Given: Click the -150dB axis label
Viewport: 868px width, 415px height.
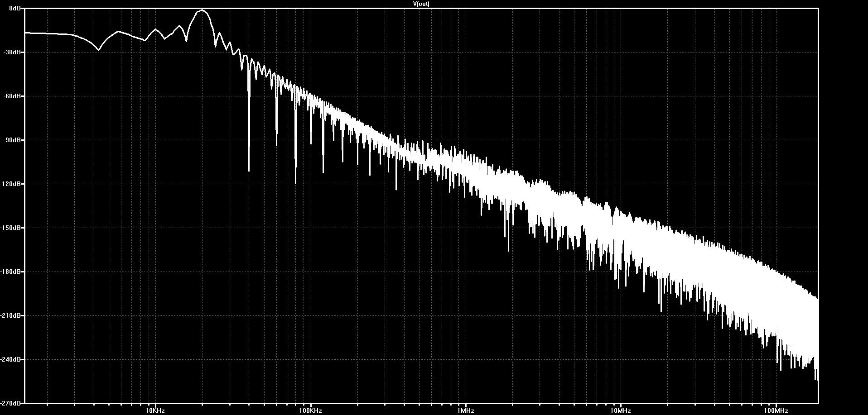Looking at the screenshot, I should click(x=12, y=228).
